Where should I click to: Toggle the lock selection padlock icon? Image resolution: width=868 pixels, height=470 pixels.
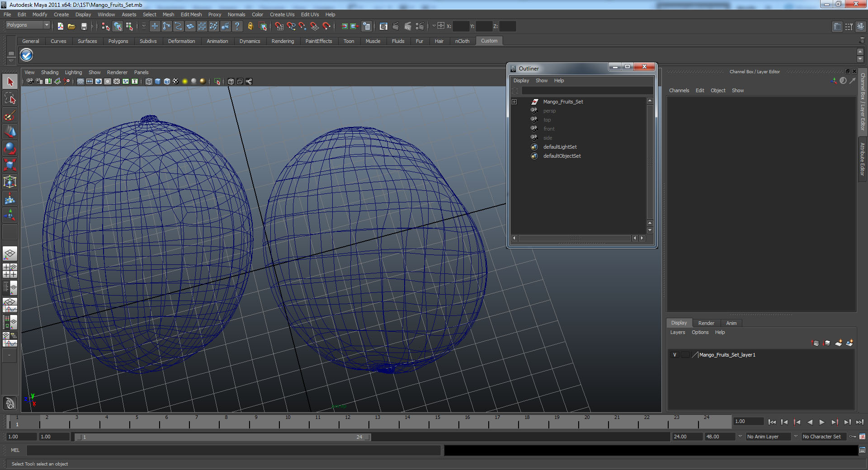click(x=250, y=26)
